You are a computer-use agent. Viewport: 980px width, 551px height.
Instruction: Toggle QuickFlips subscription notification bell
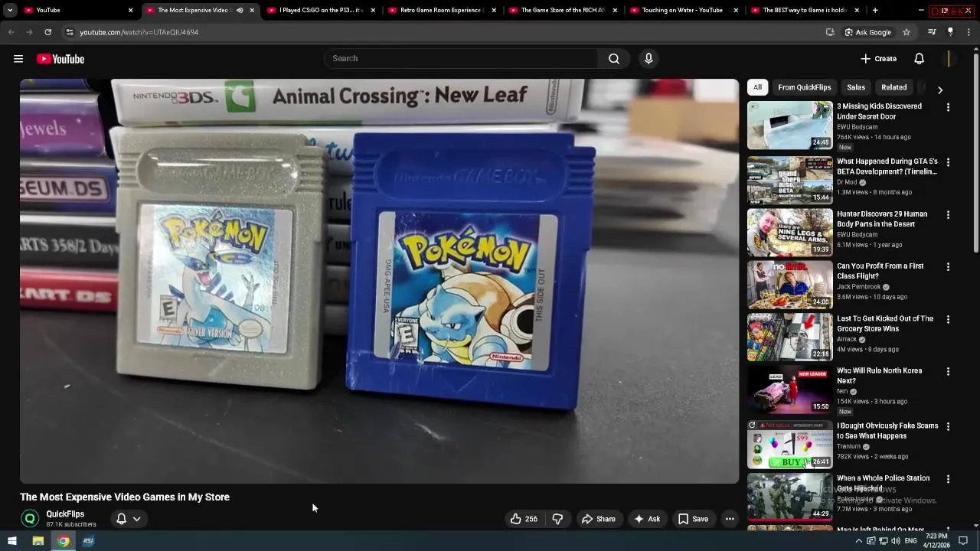click(128, 519)
